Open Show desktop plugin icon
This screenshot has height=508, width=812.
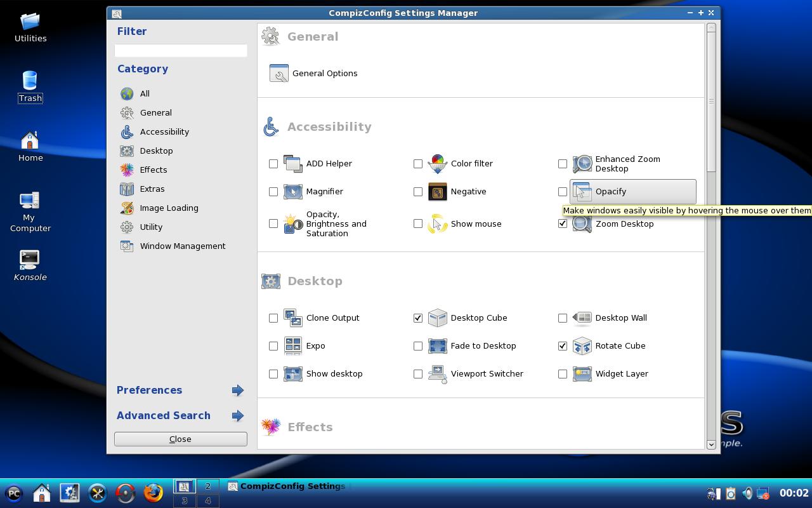pyautogui.click(x=293, y=373)
